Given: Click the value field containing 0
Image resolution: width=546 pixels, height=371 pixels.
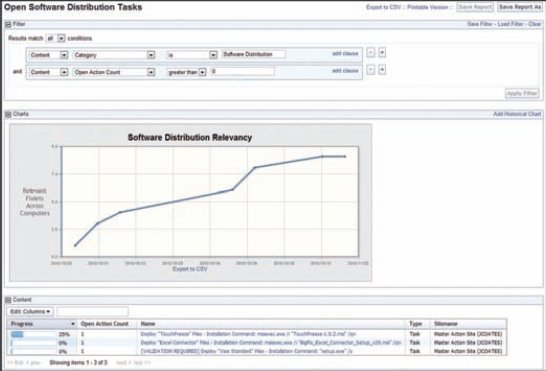Looking at the screenshot, I should coord(242,71).
